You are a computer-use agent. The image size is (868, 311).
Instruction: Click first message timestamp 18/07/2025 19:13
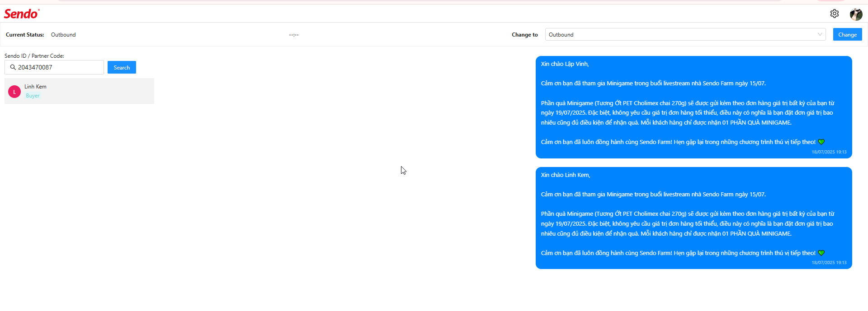tap(829, 152)
